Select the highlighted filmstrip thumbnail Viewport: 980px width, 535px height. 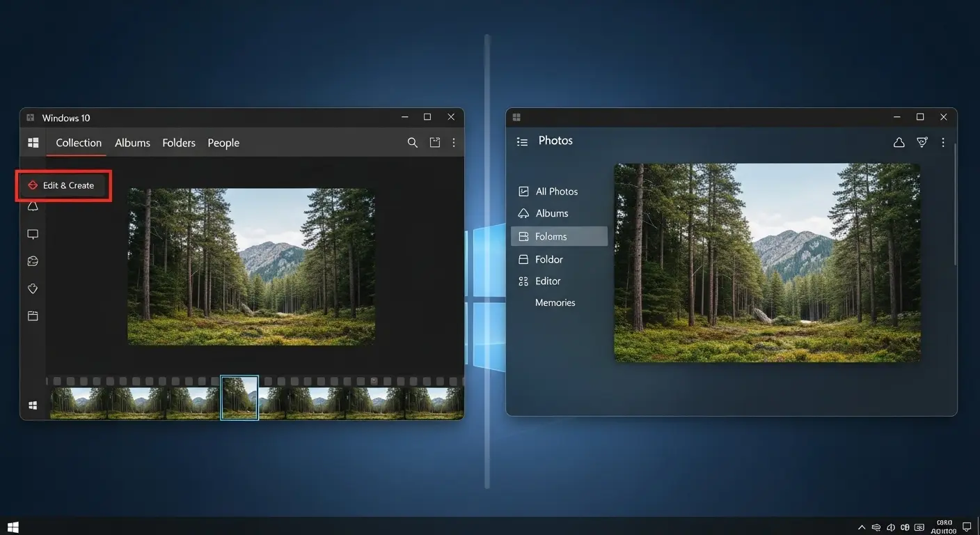(239, 398)
